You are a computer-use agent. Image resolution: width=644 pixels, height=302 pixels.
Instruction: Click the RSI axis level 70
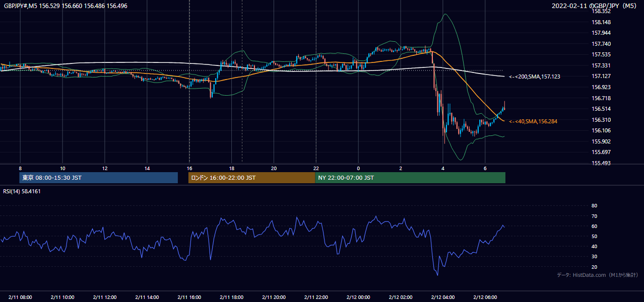594,216
